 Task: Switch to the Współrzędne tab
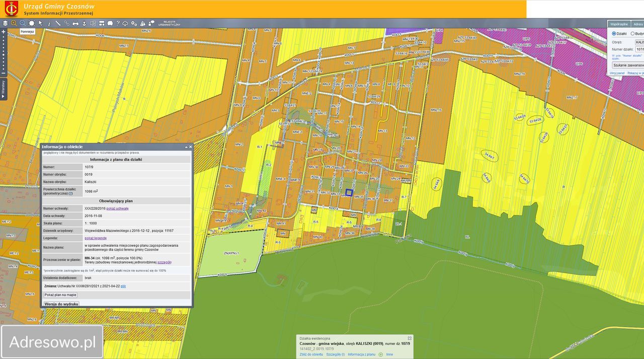[619, 24]
